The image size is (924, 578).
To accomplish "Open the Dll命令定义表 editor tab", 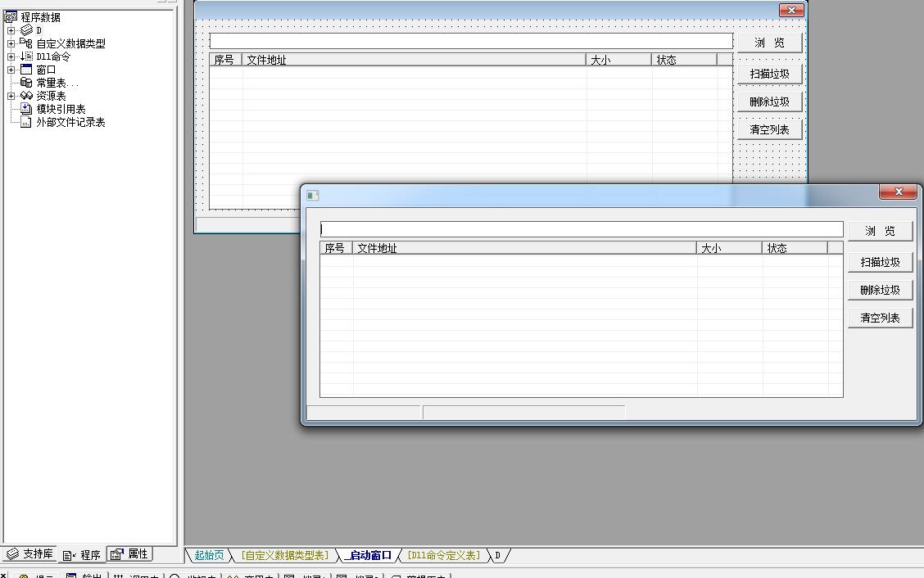I will [444, 555].
